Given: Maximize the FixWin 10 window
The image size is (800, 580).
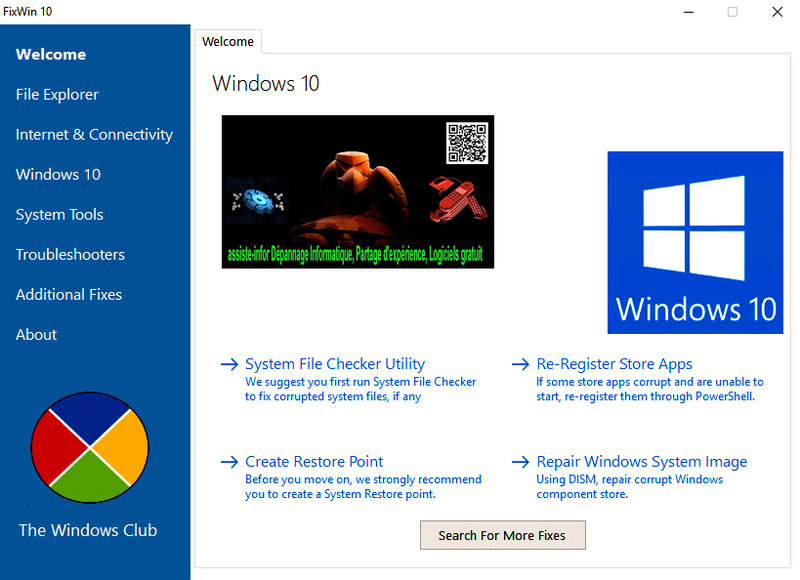Looking at the screenshot, I should (x=733, y=12).
